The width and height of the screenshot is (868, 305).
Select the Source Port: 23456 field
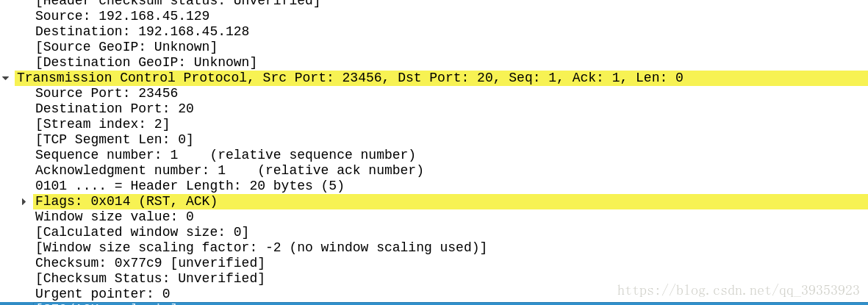pyautogui.click(x=107, y=93)
